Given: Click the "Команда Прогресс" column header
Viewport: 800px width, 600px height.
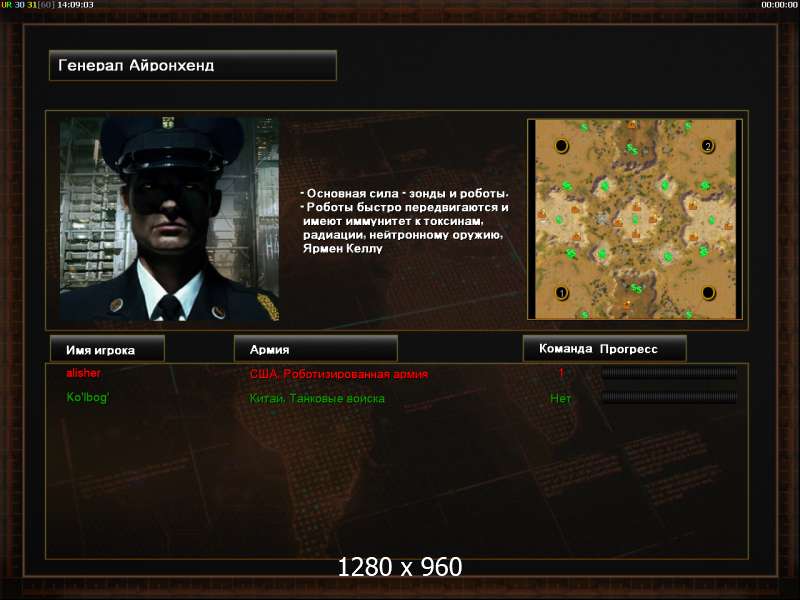Looking at the screenshot, I should pos(605,349).
